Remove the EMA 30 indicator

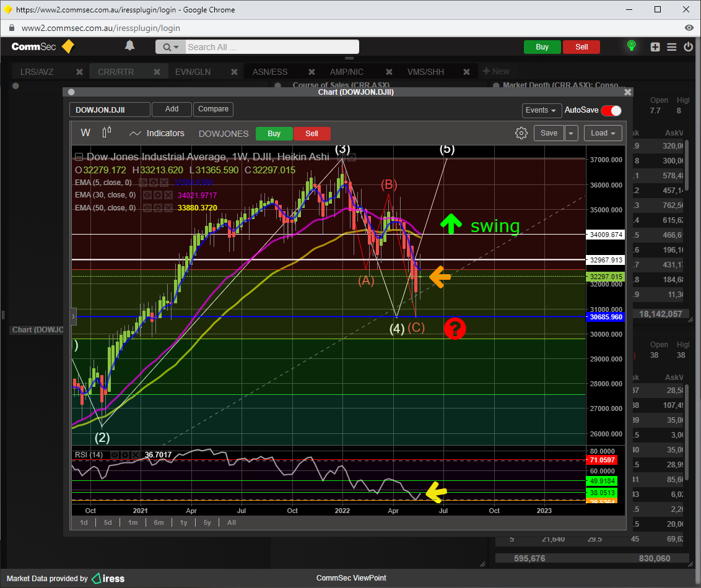click(168, 195)
